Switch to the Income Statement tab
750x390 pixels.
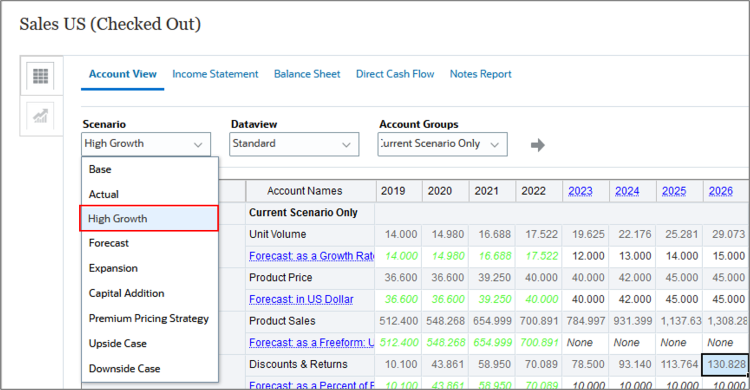[x=215, y=74]
